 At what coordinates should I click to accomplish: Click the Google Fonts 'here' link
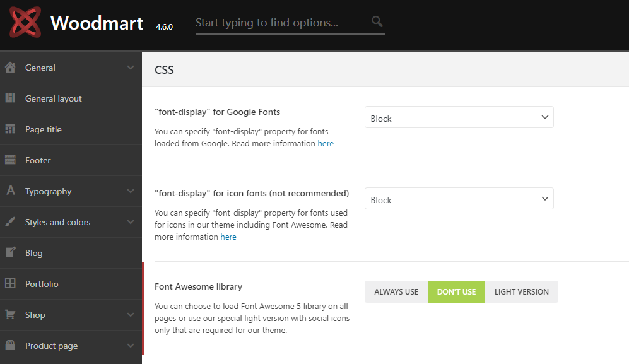pyautogui.click(x=326, y=144)
